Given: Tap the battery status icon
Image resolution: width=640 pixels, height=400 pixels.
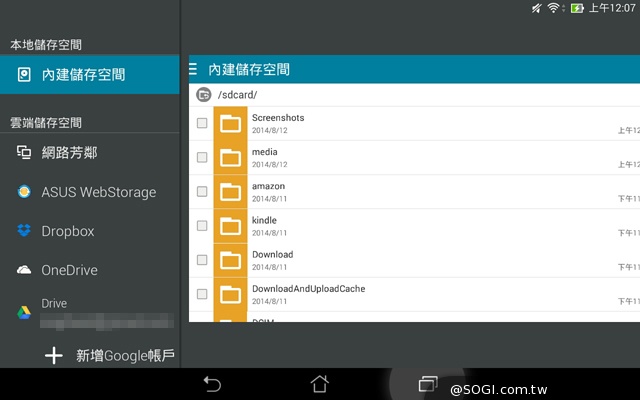Looking at the screenshot, I should pyautogui.click(x=577, y=8).
